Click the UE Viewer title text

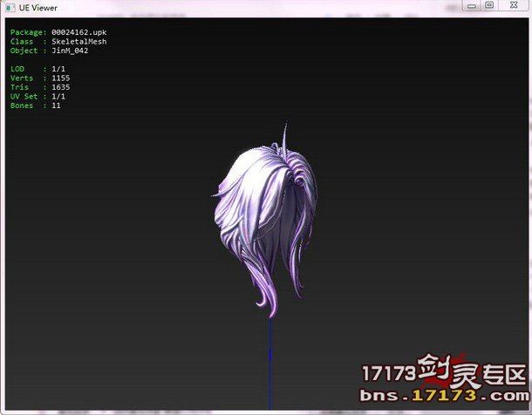click(38, 8)
